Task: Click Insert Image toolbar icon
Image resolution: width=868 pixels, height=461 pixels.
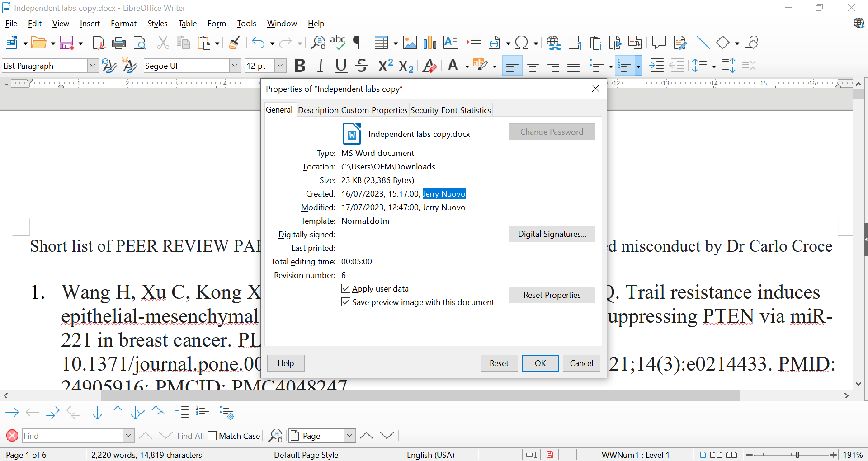Action: 410,43
